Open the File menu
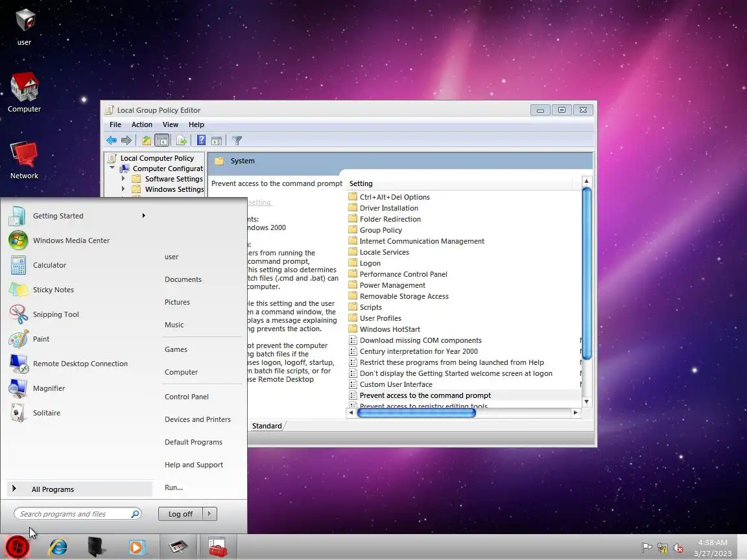Viewport: 747px width, 560px height. (x=115, y=124)
